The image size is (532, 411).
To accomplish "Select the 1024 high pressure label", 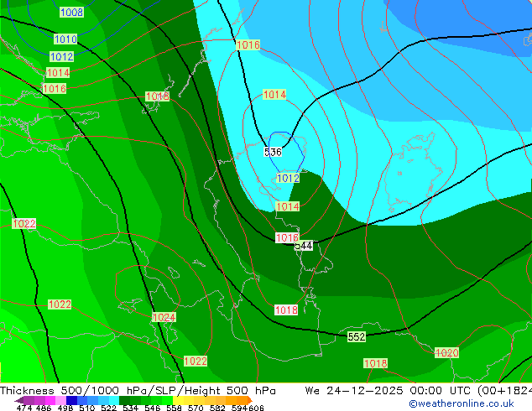I will tap(164, 318).
